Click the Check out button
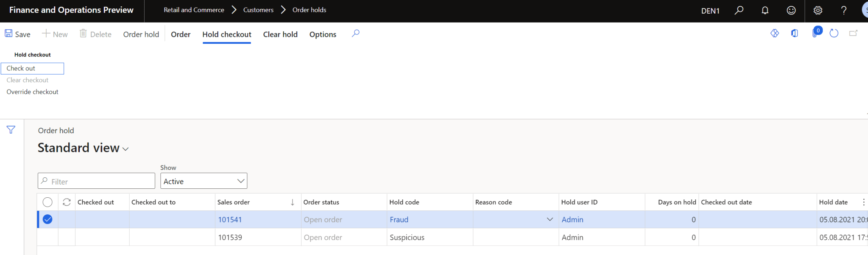Image resolution: width=868 pixels, height=255 pixels. pos(32,68)
